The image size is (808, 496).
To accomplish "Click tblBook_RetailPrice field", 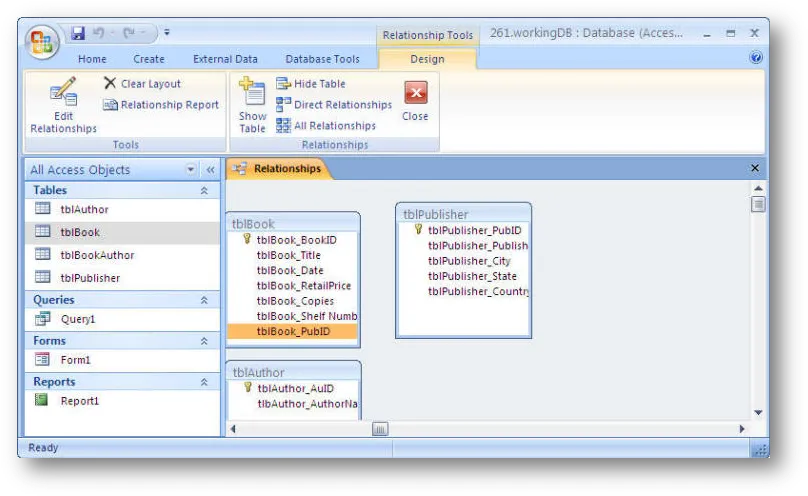I will click(293, 285).
